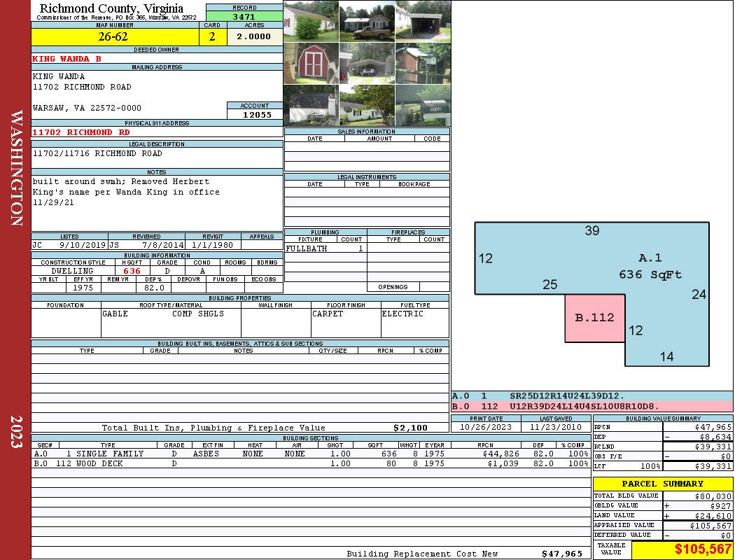Click the PARCEL SUMMARY header

pyautogui.click(x=662, y=484)
